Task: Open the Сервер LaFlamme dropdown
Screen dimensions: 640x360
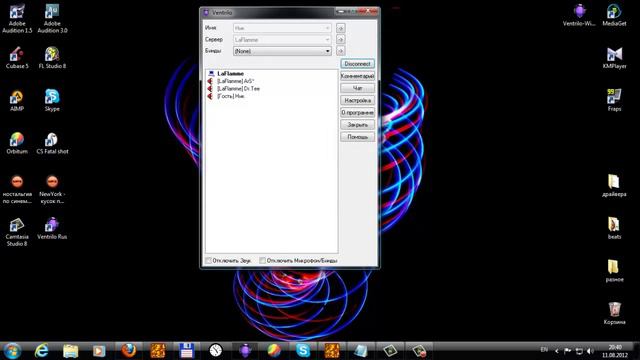Action: pyautogui.click(x=282, y=40)
